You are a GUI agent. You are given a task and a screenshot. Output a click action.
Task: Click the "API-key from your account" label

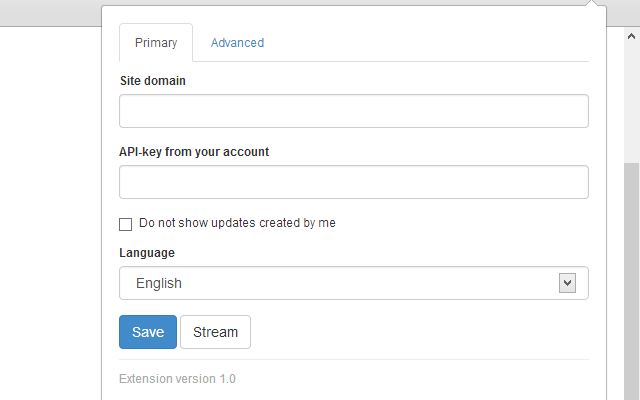click(194, 152)
